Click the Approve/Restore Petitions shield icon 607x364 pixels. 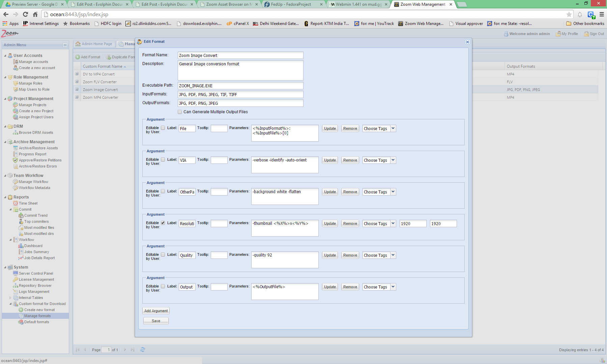pos(16,160)
